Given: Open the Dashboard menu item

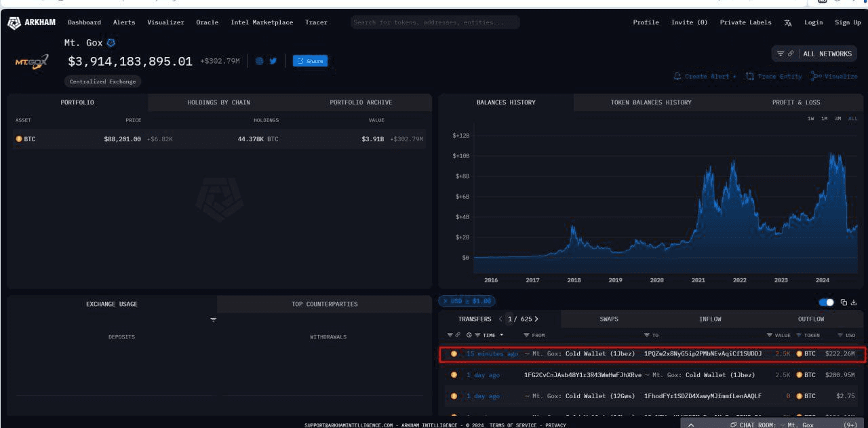Looking at the screenshot, I should [x=85, y=22].
